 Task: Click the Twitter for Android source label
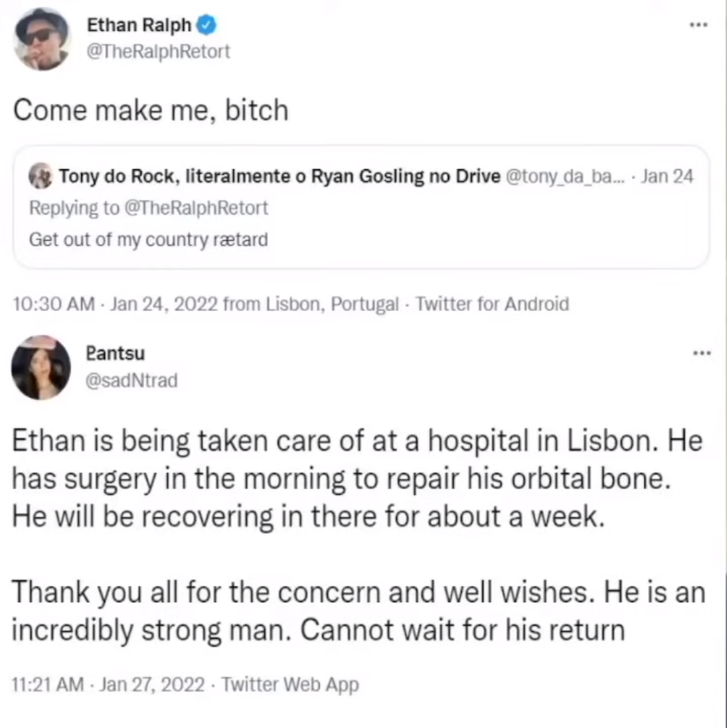tap(492, 304)
